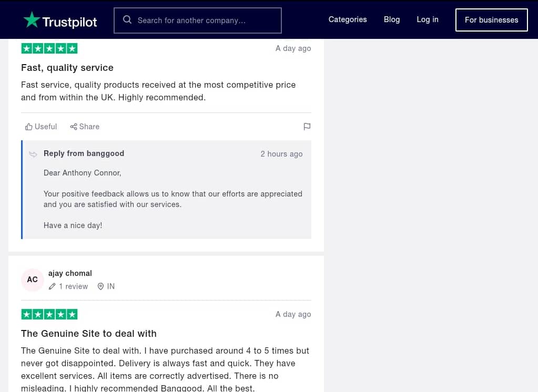The image size is (538, 392).
Task: Flag the Fast, quality service review
Action: pos(307,127)
